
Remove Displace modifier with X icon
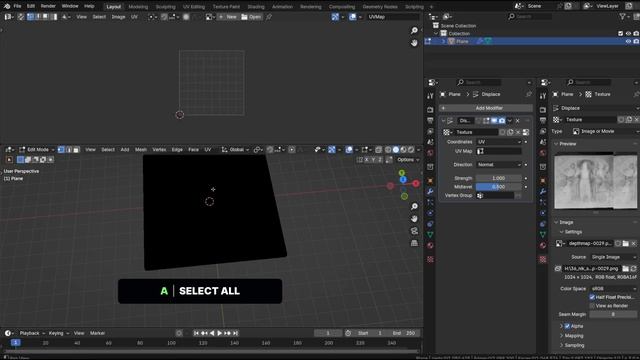pos(518,120)
